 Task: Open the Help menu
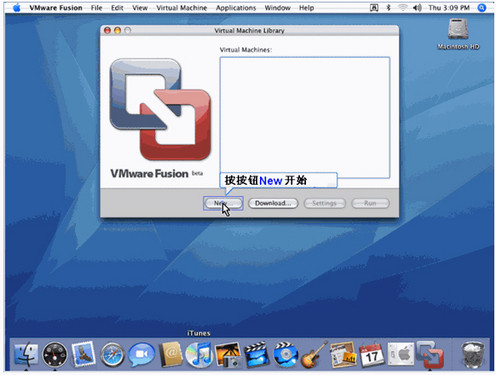[x=306, y=8]
